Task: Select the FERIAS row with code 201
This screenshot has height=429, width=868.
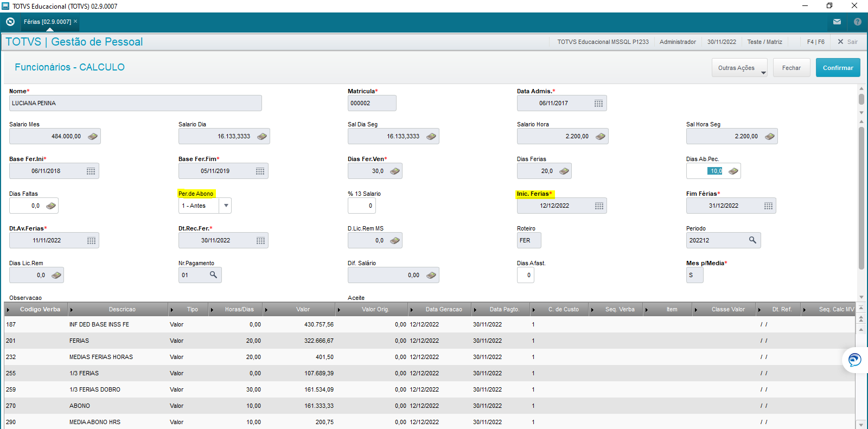Action: point(430,341)
